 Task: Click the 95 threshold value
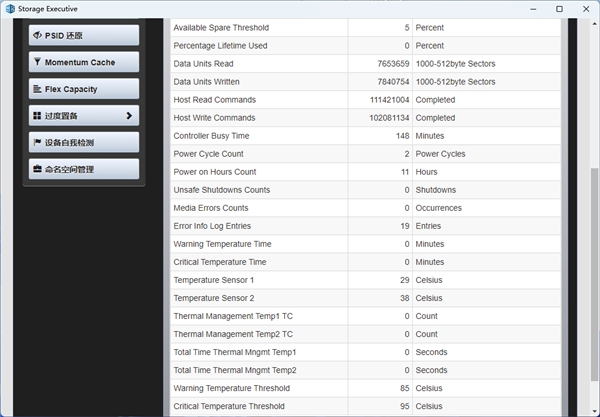coord(404,406)
